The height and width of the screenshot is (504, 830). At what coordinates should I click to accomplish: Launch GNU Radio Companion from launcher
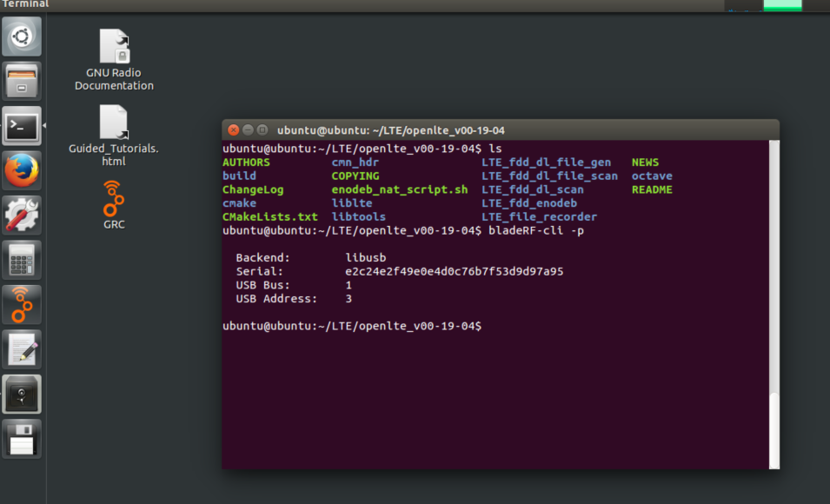point(22,304)
